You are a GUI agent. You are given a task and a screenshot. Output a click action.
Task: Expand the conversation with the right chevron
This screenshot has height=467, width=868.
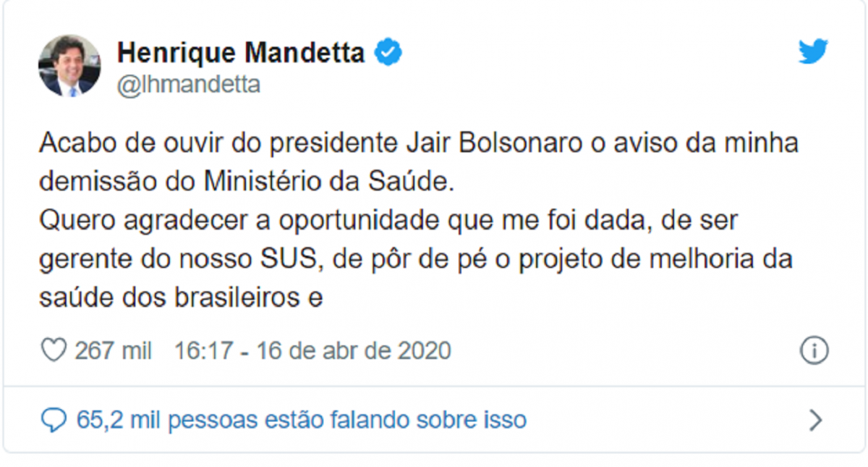[815, 420]
